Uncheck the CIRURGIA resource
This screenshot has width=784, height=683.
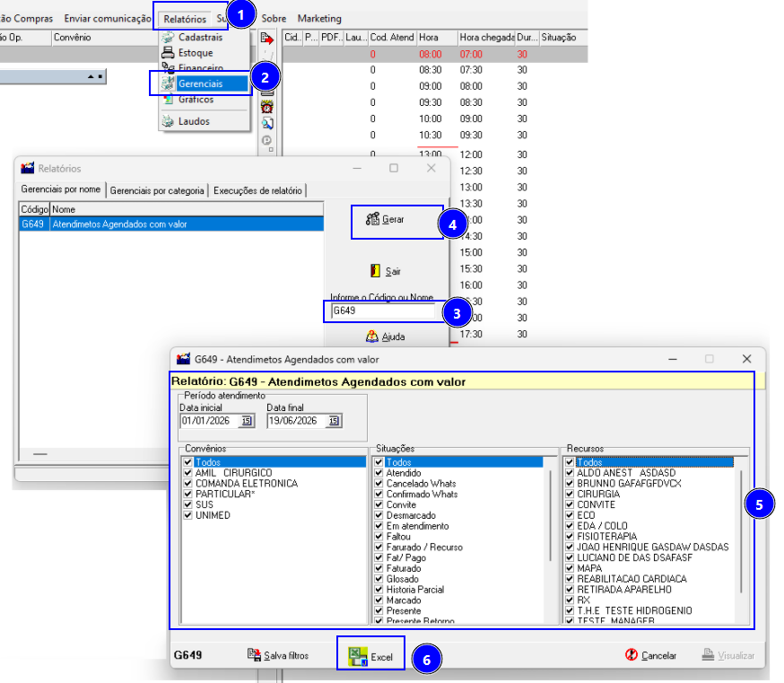(x=570, y=494)
